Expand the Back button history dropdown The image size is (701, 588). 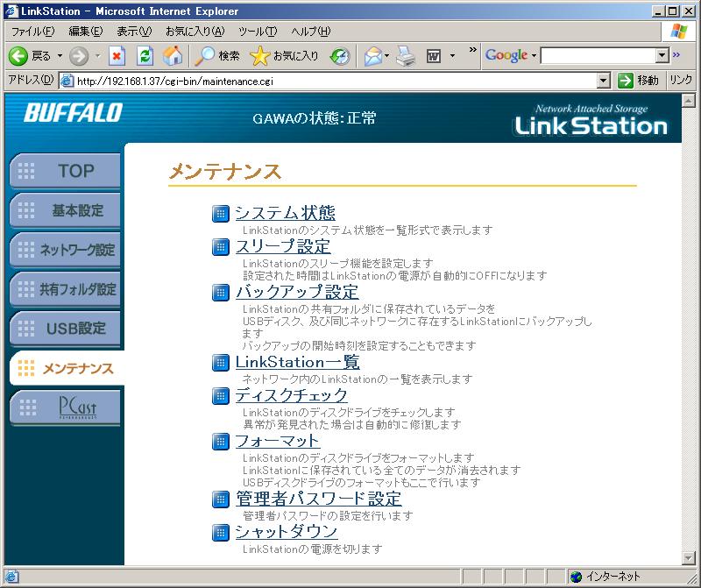[x=60, y=56]
